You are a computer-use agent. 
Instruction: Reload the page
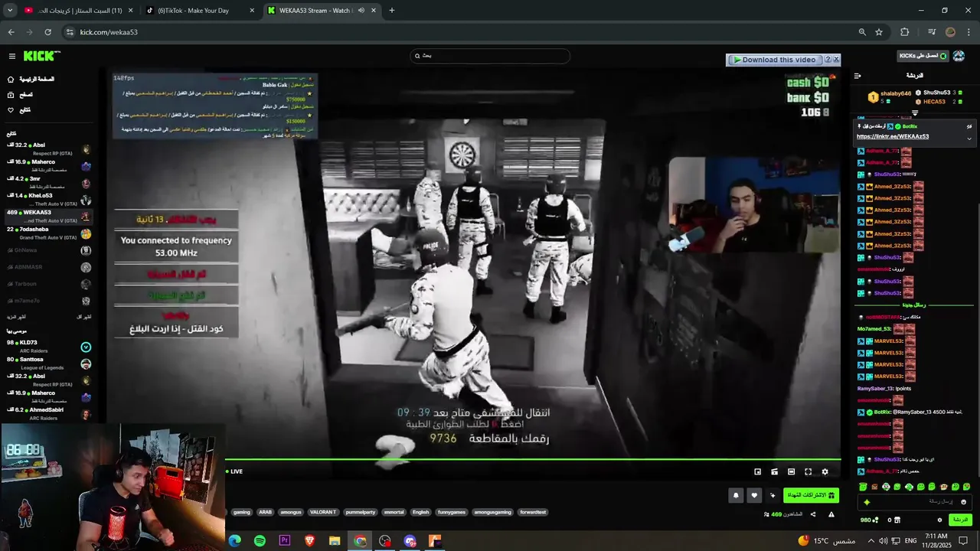[x=47, y=32]
